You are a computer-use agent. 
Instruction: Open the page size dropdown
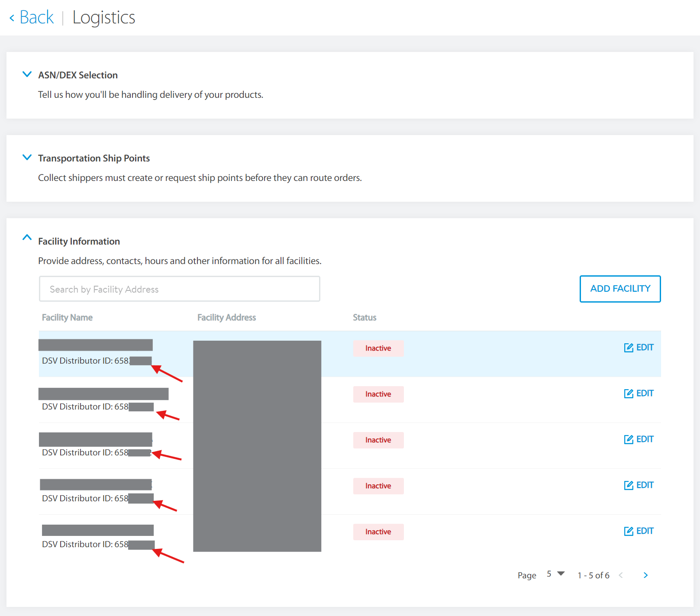coord(555,574)
